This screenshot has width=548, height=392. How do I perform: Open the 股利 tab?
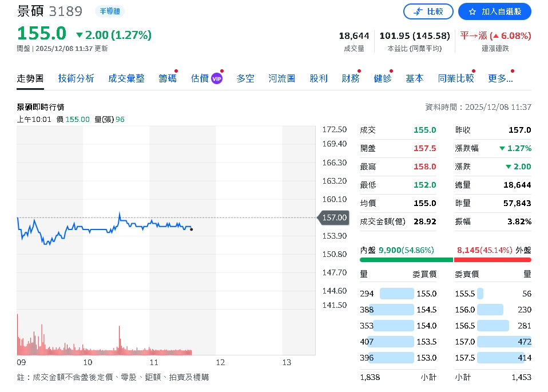coord(319,78)
